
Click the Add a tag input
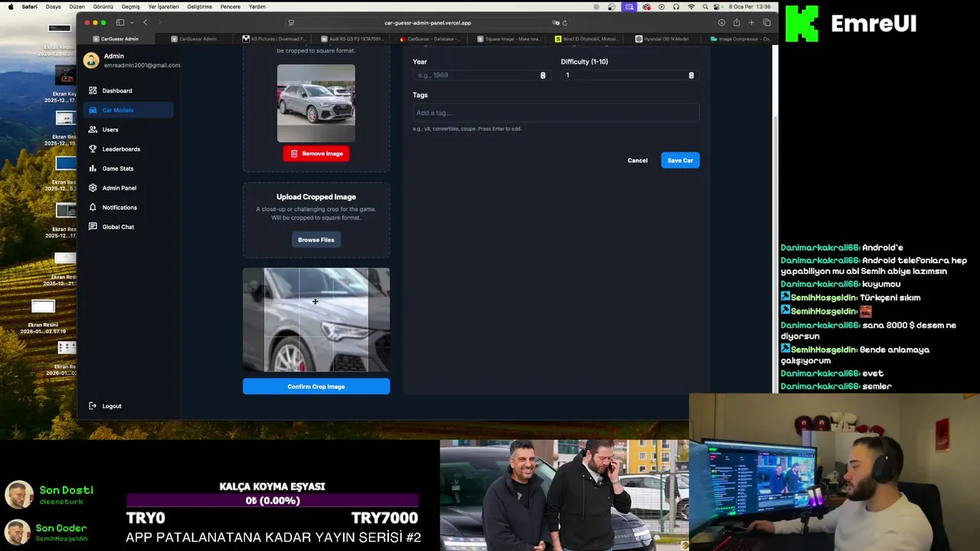tap(556, 112)
